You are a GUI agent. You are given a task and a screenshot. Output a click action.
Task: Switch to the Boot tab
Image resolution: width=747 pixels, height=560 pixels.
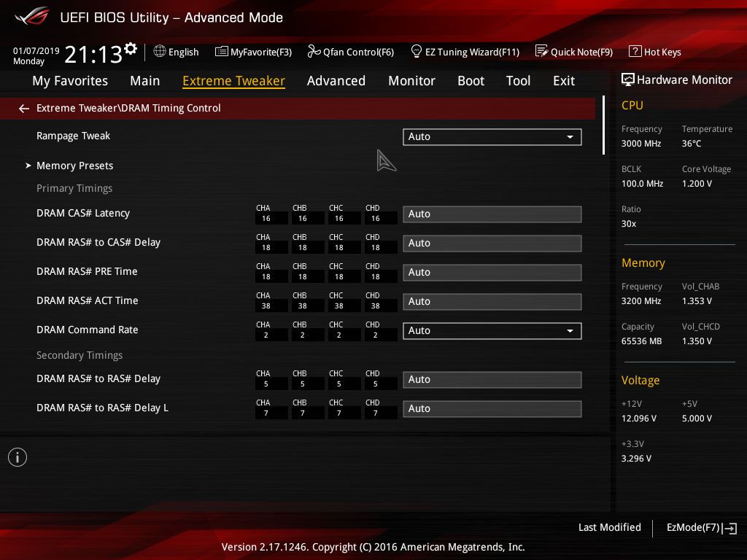tap(471, 81)
